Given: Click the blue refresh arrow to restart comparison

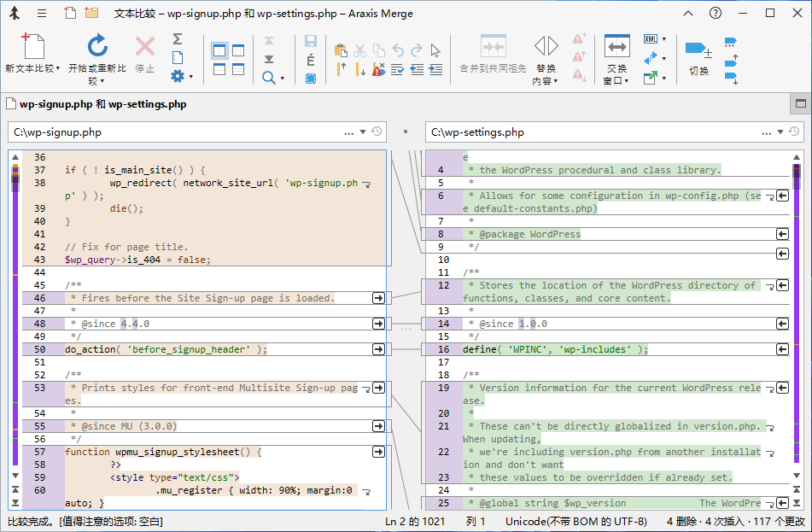Looking at the screenshot, I should point(96,46).
